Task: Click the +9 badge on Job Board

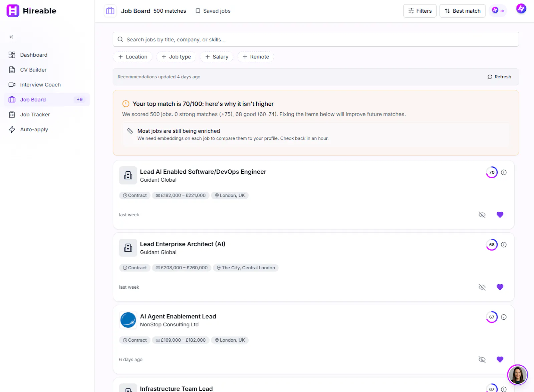Action: [80, 99]
